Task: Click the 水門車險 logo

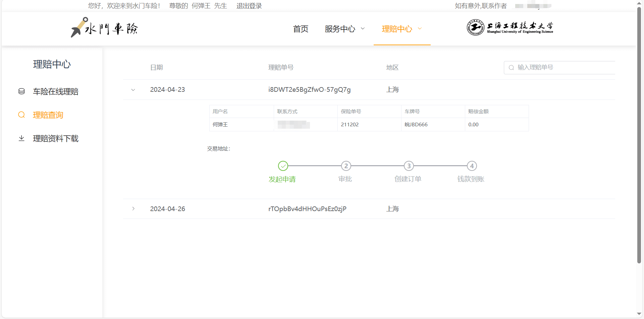Action: pos(104,28)
